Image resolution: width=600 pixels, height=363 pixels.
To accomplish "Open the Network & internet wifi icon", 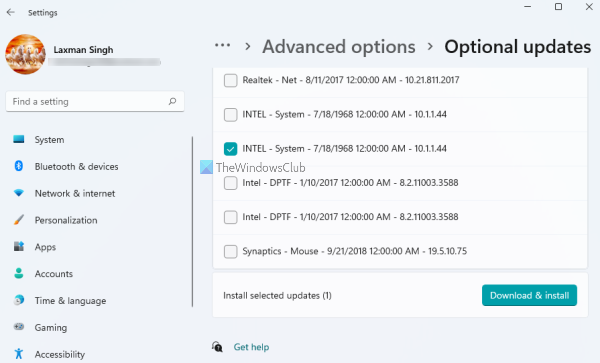I will (19, 193).
